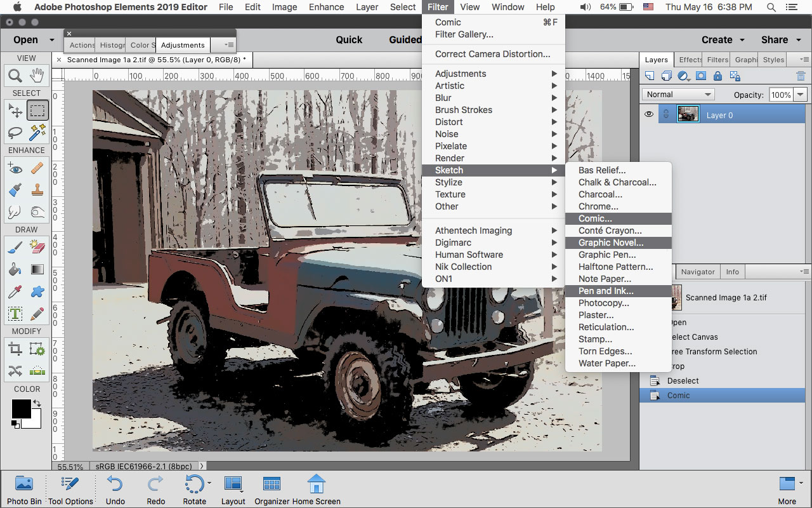Open the Adjustments panel options menu
The image size is (812, 508).
pyautogui.click(x=229, y=45)
